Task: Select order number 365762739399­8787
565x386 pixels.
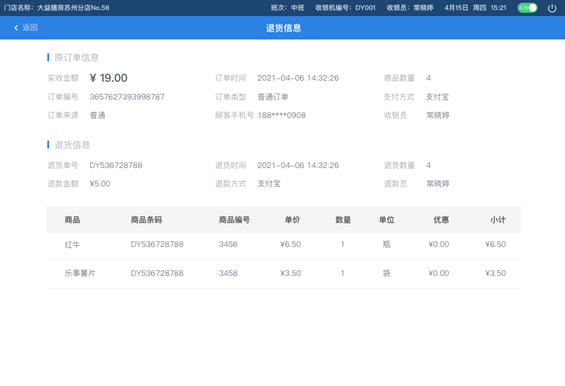Action: 127,97
